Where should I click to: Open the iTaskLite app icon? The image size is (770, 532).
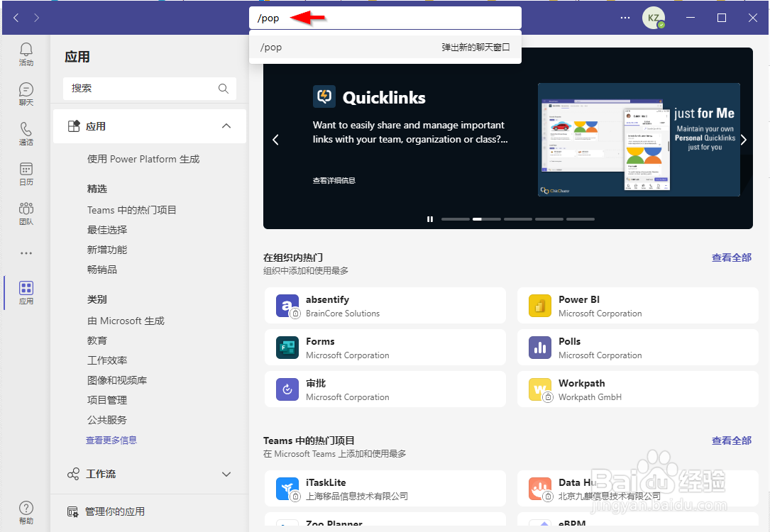pyautogui.click(x=287, y=489)
